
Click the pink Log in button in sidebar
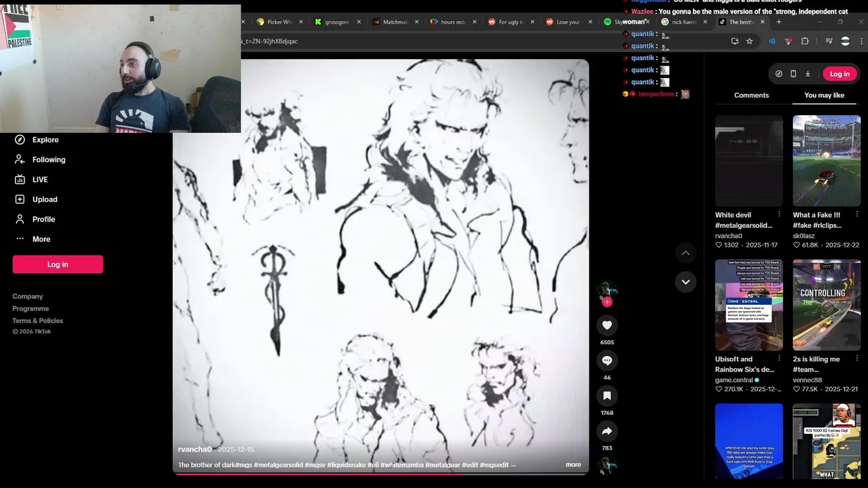58,264
